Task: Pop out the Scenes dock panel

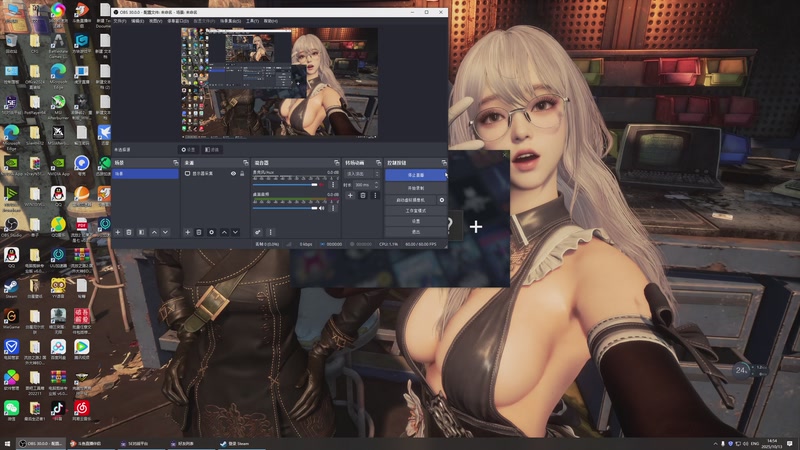Action: (x=176, y=163)
